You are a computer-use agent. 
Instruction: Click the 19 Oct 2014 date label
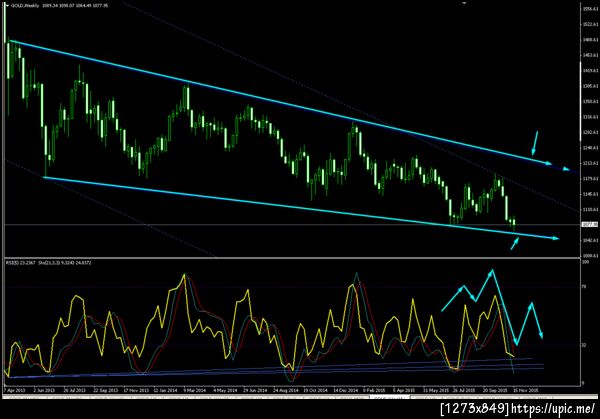316,391
